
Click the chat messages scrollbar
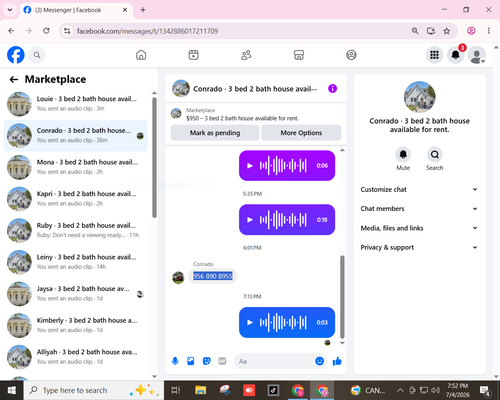click(342, 297)
